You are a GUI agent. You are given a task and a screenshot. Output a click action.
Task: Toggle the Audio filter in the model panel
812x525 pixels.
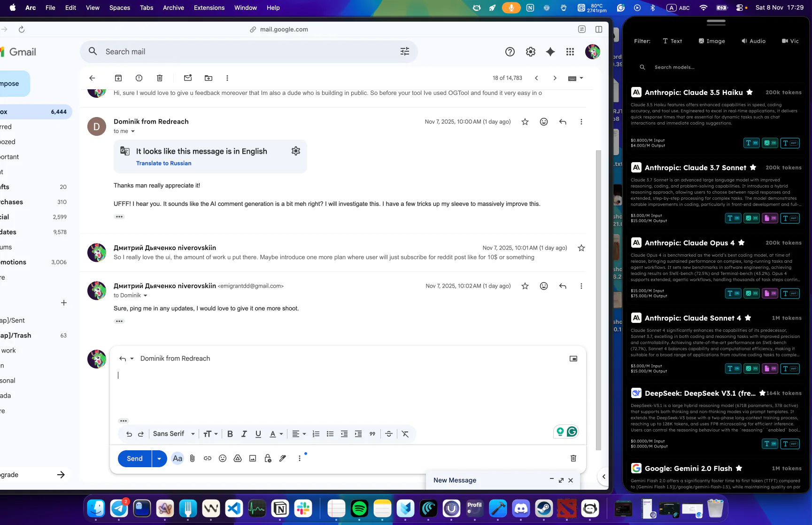pyautogui.click(x=753, y=41)
